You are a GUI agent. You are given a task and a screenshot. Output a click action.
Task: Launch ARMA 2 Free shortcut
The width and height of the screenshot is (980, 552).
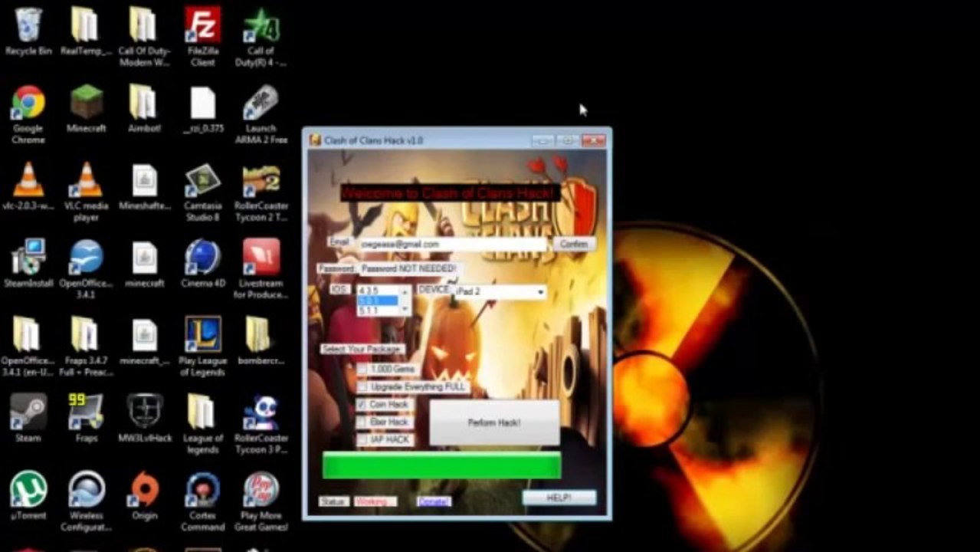pos(261,114)
